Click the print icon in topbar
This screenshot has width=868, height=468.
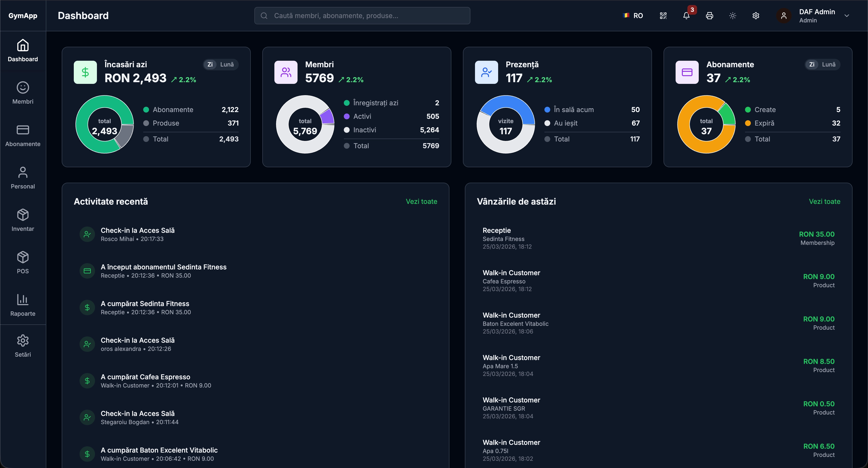tap(709, 15)
